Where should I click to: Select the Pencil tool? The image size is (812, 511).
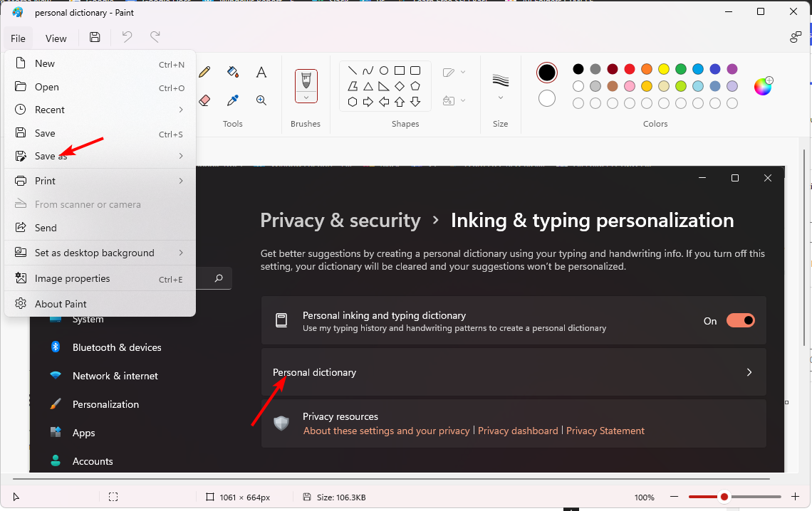point(204,72)
